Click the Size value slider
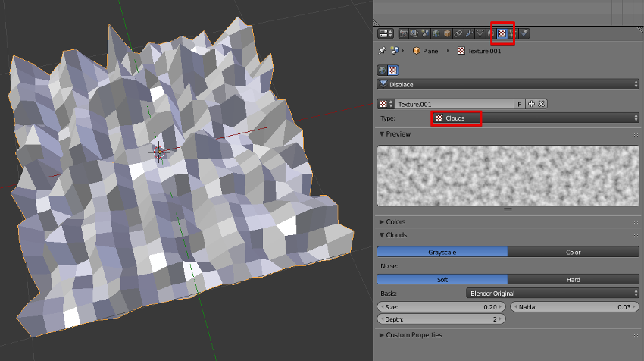The height and width of the screenshot is (361, 644). [x=442, y=306]
